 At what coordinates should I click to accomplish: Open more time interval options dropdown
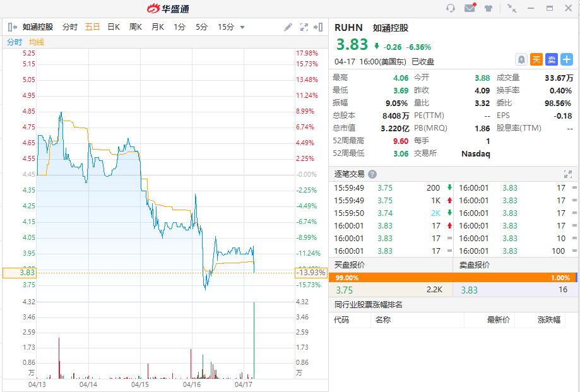pyautogui.click(x=242, y=27)
